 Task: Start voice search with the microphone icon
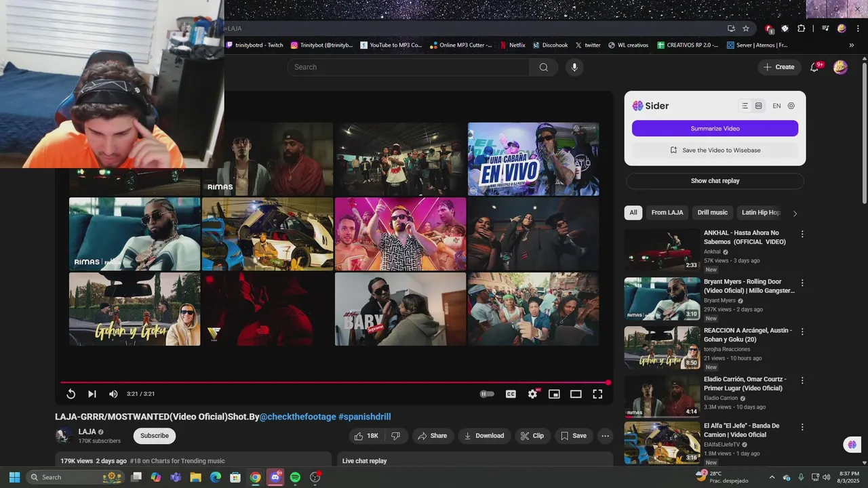[574, 67]
